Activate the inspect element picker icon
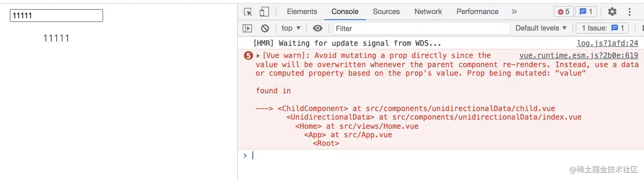The height and width of the screenshot is (180, 644). (x=248, y=12)
